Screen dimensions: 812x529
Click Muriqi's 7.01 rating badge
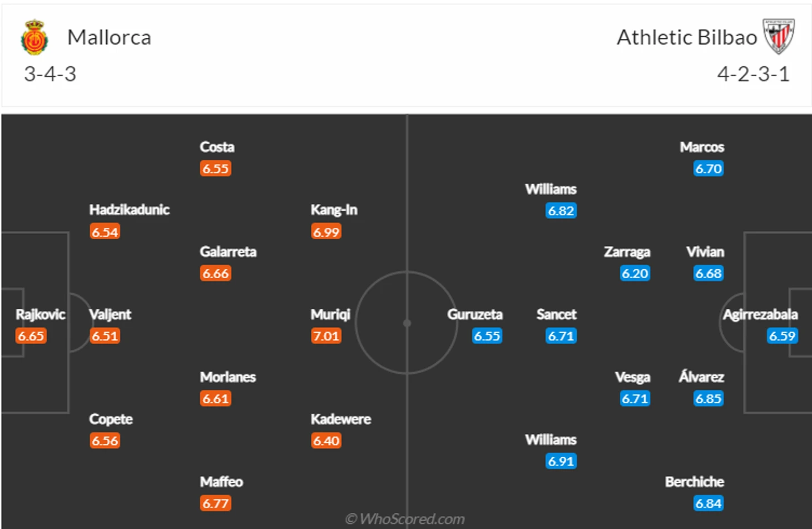326,336
